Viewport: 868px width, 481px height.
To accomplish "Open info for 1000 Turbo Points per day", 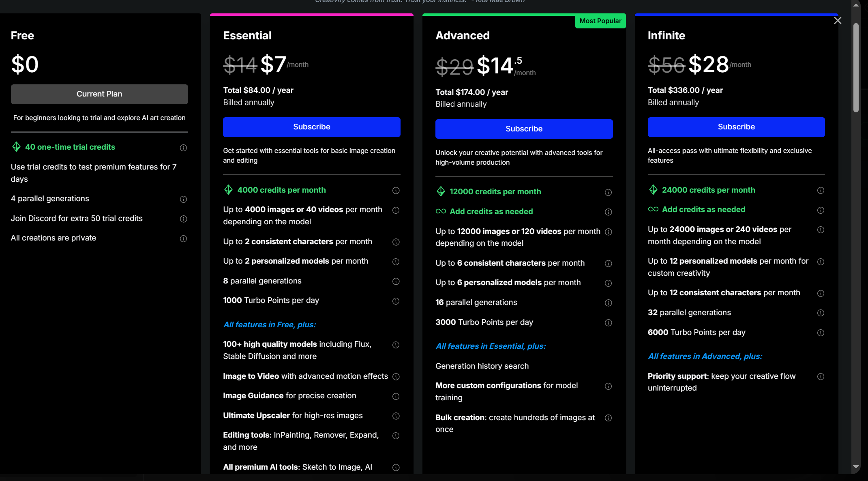I will point(396,301).
